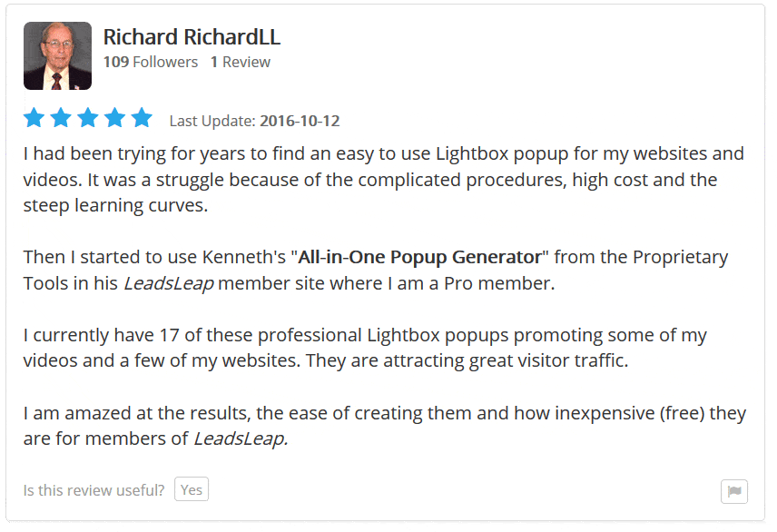Open Richard's profile photo
The image size is (777, 532).
pyautogui.click(x=57, y=55)
